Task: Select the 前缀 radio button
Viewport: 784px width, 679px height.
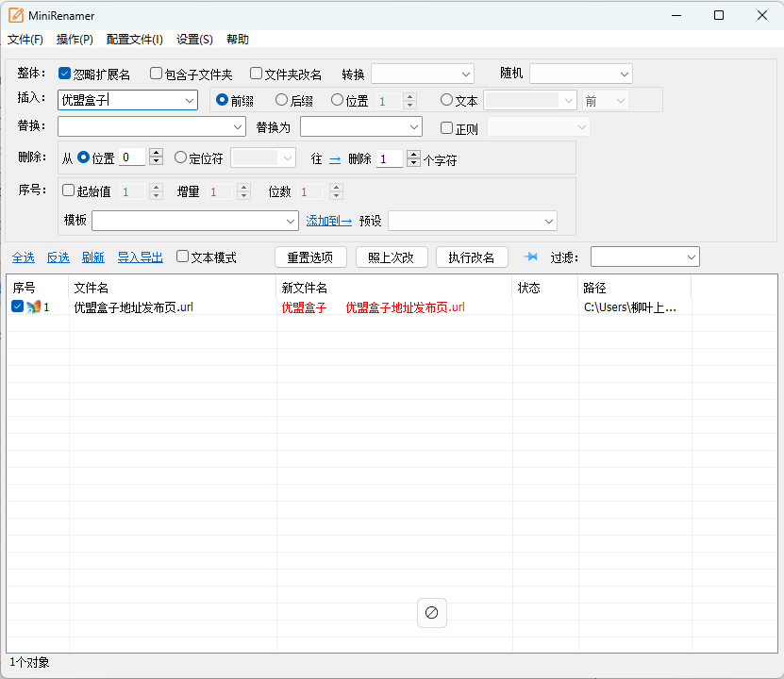Action: pos(222,100)
